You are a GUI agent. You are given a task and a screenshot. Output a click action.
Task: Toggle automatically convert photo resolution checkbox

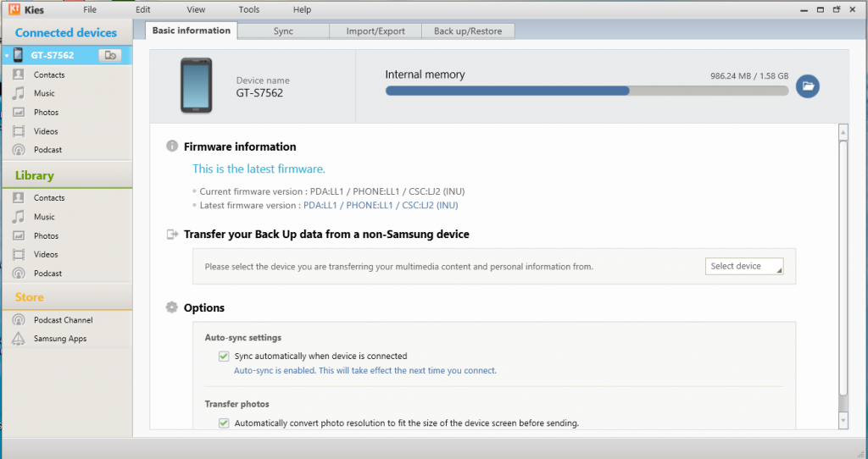(x=224, y=423)
